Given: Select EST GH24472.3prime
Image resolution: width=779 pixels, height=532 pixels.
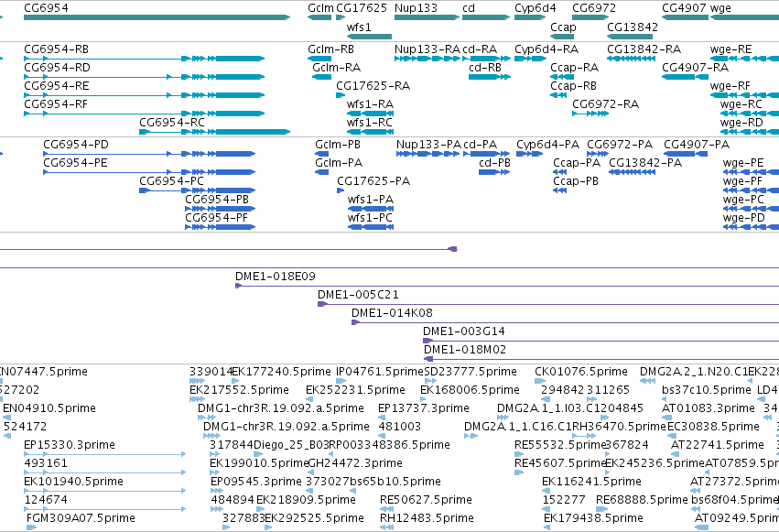Looking at the screenshot, I should 310,472.
